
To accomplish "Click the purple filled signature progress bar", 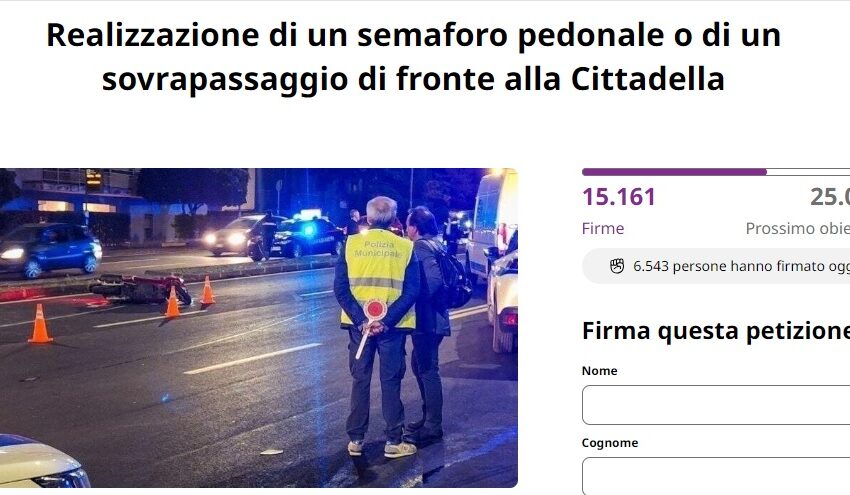I will [674, 172].
